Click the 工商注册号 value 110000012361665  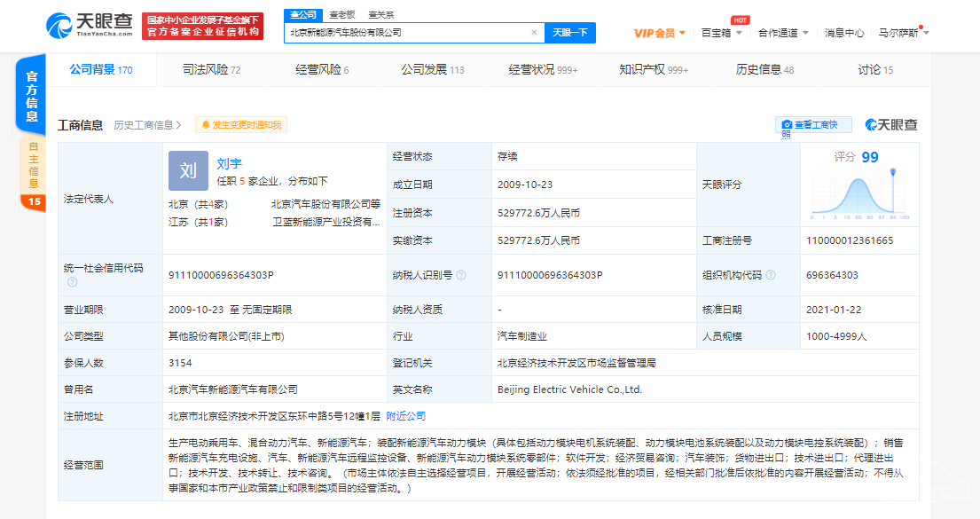pyautogui.click(x=850, y=240)
